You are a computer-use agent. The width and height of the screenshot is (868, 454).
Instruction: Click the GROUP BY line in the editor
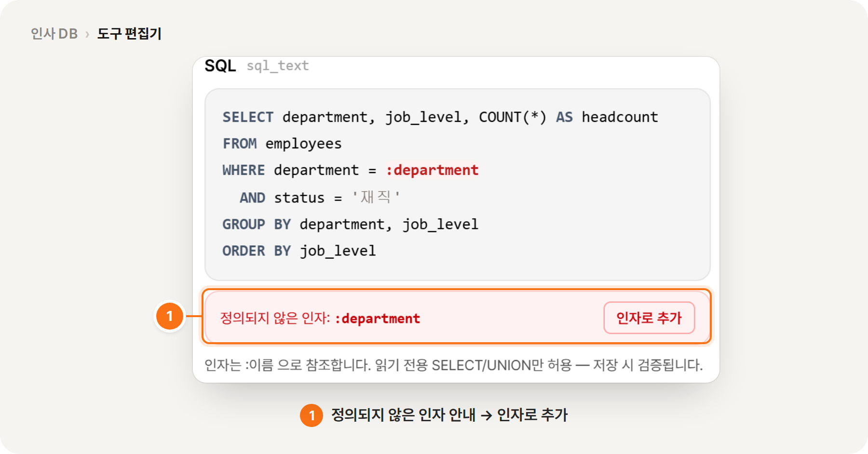(x=351, y=225)
